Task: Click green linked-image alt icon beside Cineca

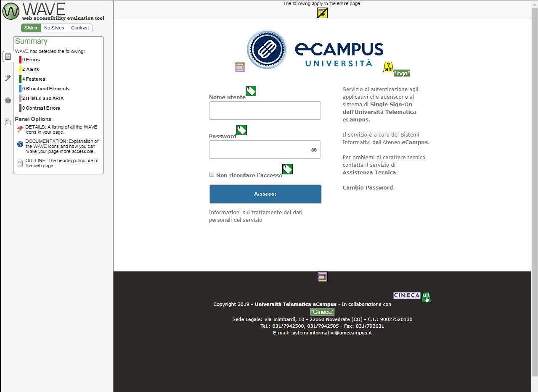Action: (426, 297)
